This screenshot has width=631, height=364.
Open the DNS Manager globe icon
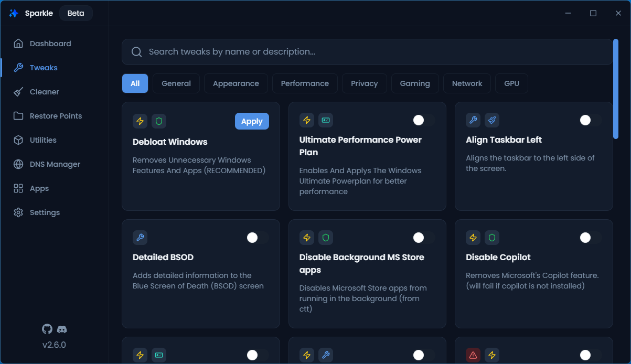tap(18, 164)
